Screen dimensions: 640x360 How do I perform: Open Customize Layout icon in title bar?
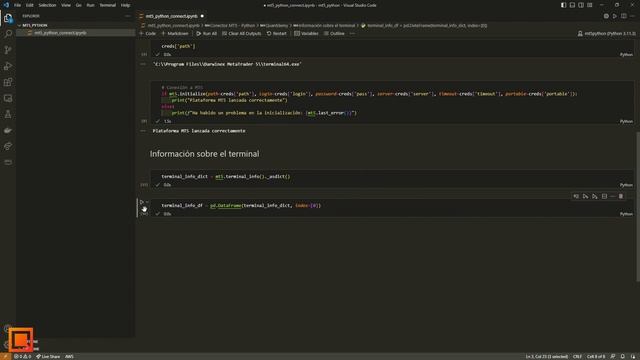pyautogui.click(x=590, y=5)
